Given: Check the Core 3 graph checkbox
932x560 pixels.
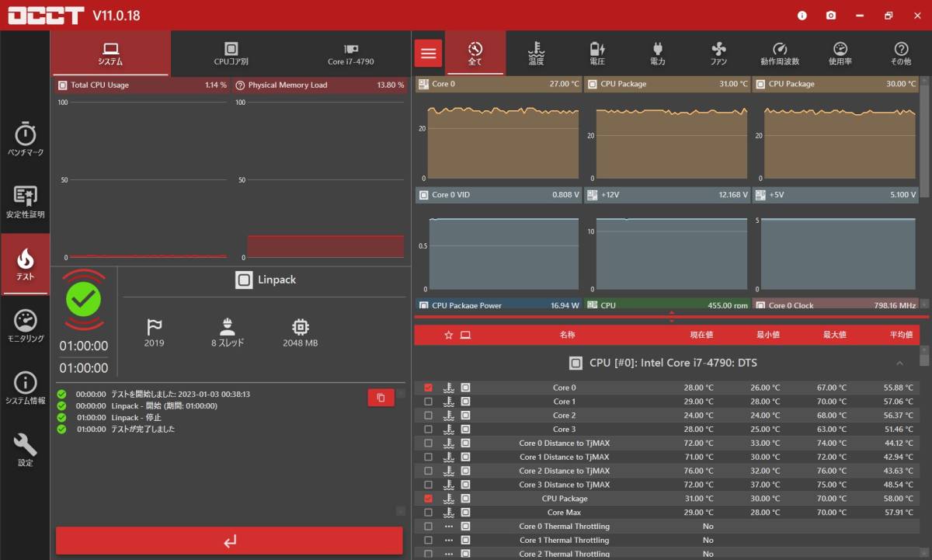Looking at the screenshot, I should click(428, 430).
